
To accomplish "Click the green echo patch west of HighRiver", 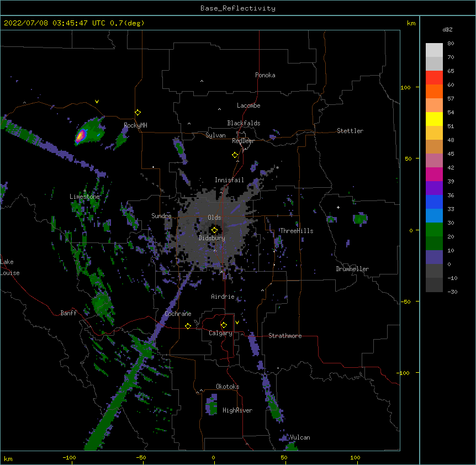I will click(x=211, y=405).
